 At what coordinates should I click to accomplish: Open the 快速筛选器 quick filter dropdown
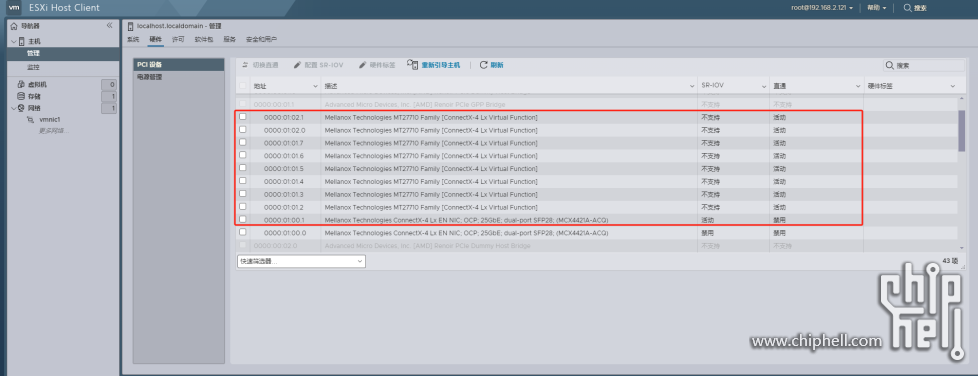point(301,261)
